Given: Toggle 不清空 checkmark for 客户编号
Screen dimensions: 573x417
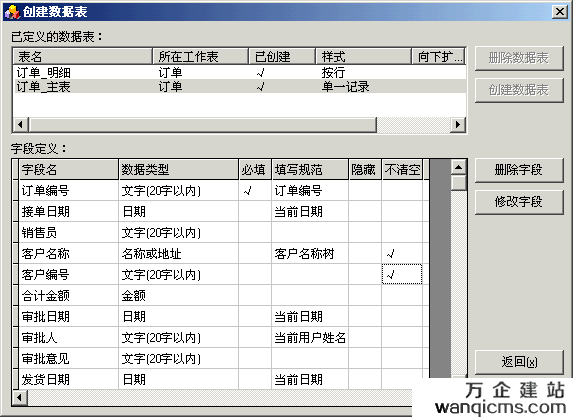Looking at the screenshot, I should (402, 274).
